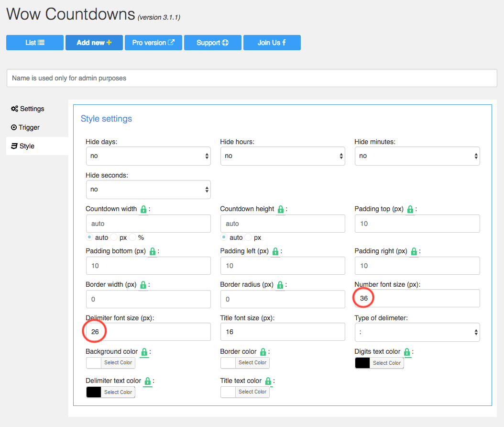The image size is (504, 427).
Task: Click the Support button
Action: [212, 43]
